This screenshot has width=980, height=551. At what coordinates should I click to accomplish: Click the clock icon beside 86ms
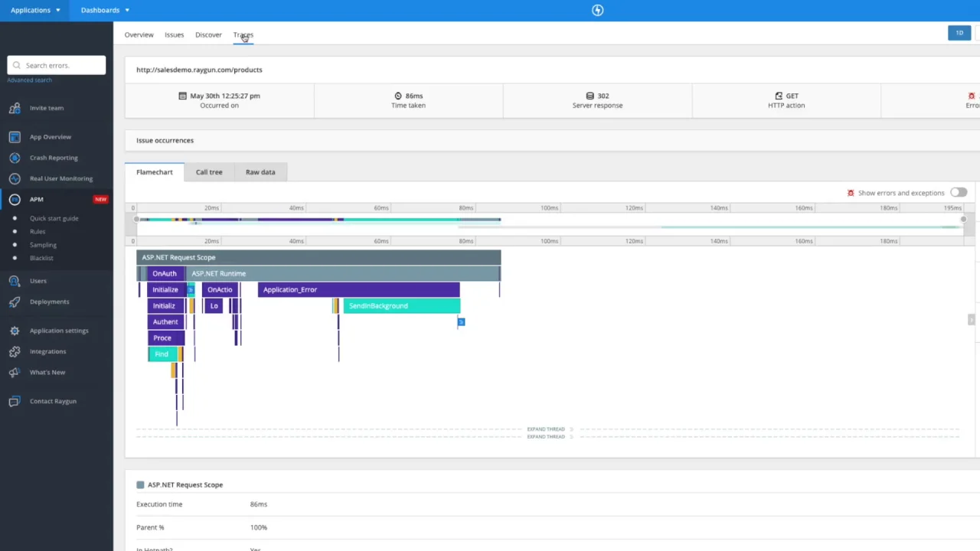click(398, 96)
